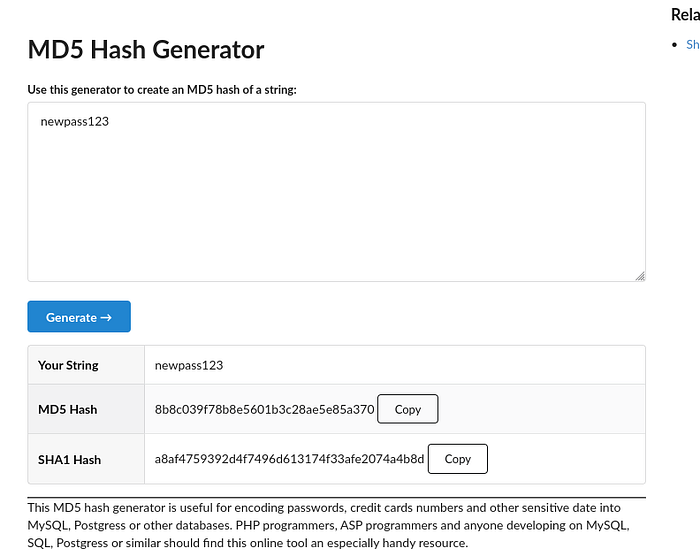
Task: Click the 'MD5 Hash Generator' page heading
Action: click(x=146, y=49)
